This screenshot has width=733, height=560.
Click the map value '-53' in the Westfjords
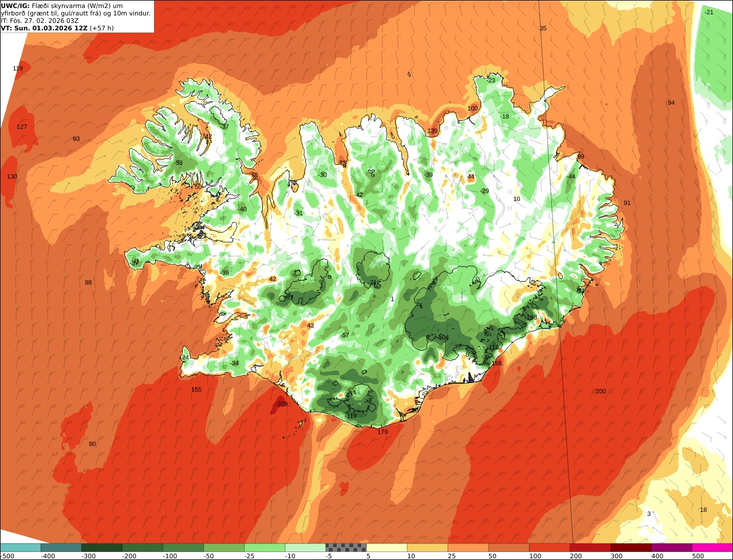179,163
